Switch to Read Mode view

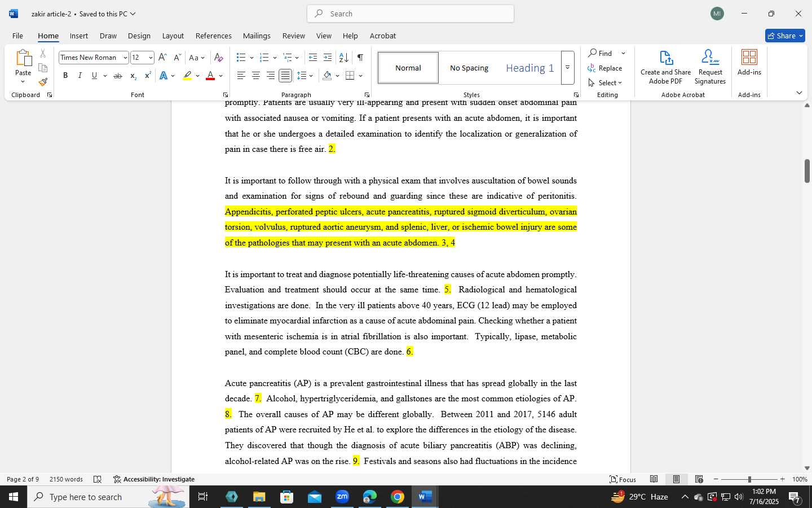[654, 479]
